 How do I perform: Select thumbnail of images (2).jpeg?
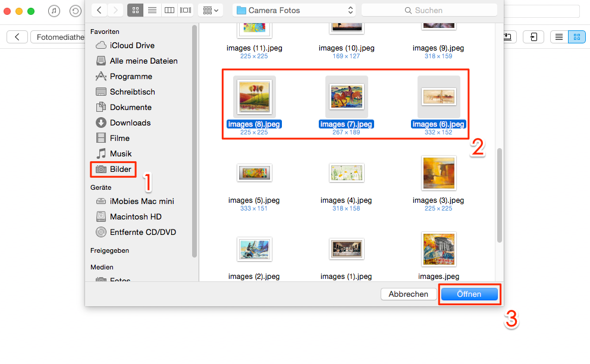point(255,249)
